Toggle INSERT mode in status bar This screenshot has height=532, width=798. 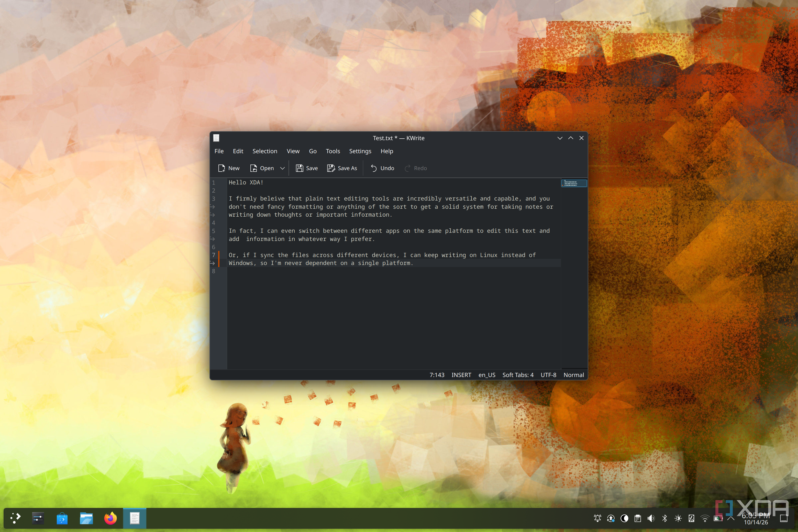(x=461, y=375)
